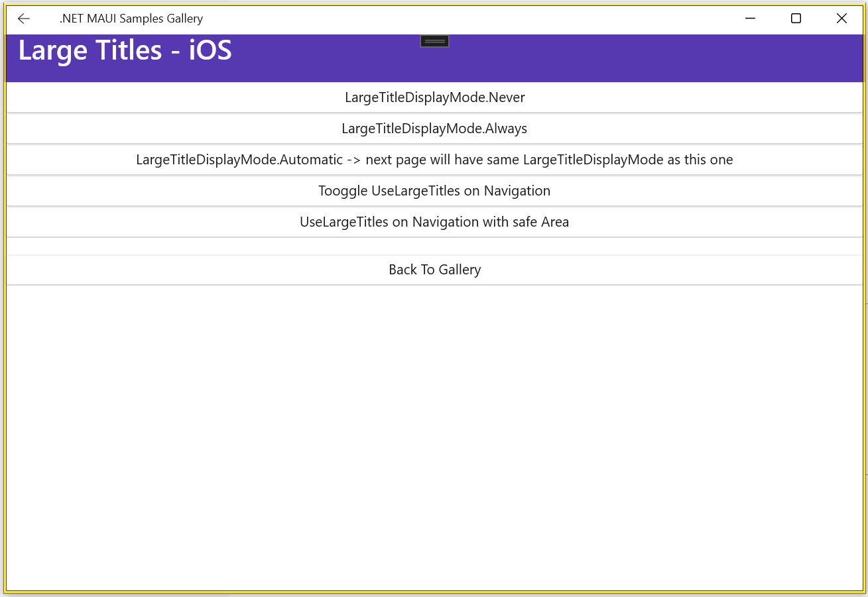Image resolution: width=868 pixels, height=597 pixels.
Task: Click the "iOS" word in the page heading
Action: pyautogui.click(x=211, y=50)
